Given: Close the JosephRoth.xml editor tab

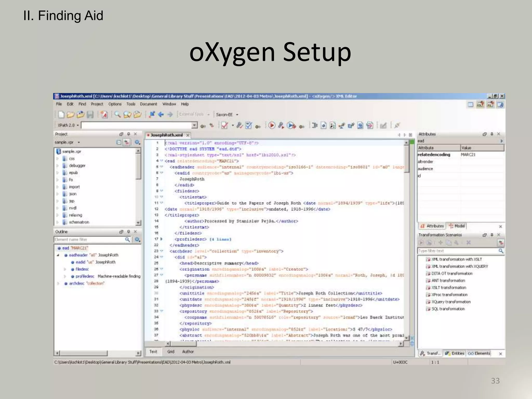Looking at the screenshot, I should click(x=188, y=135).
